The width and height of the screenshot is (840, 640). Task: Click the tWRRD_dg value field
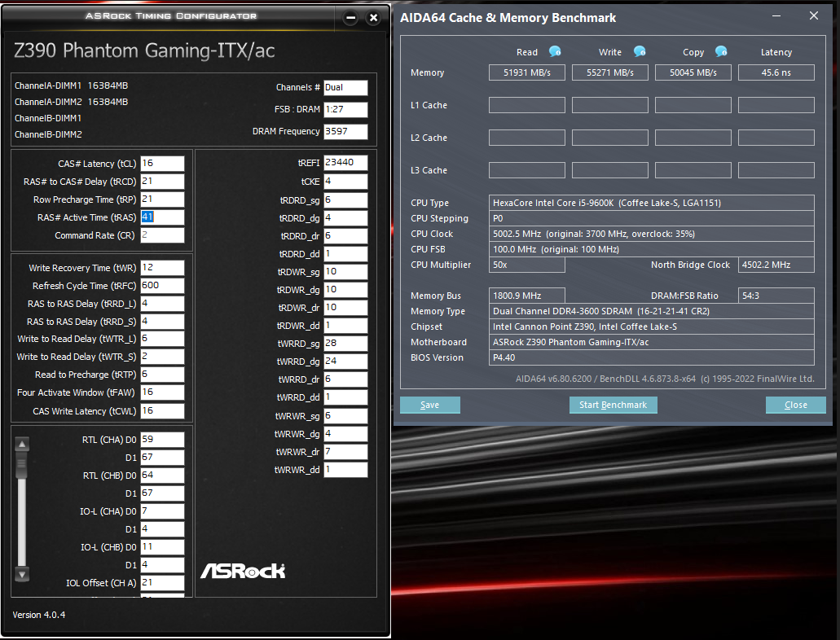[x=345, y=362]
